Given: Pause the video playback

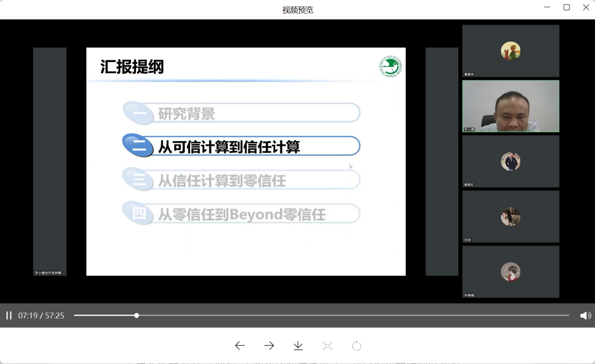Looking at the screenshot, I should [8, 316].
